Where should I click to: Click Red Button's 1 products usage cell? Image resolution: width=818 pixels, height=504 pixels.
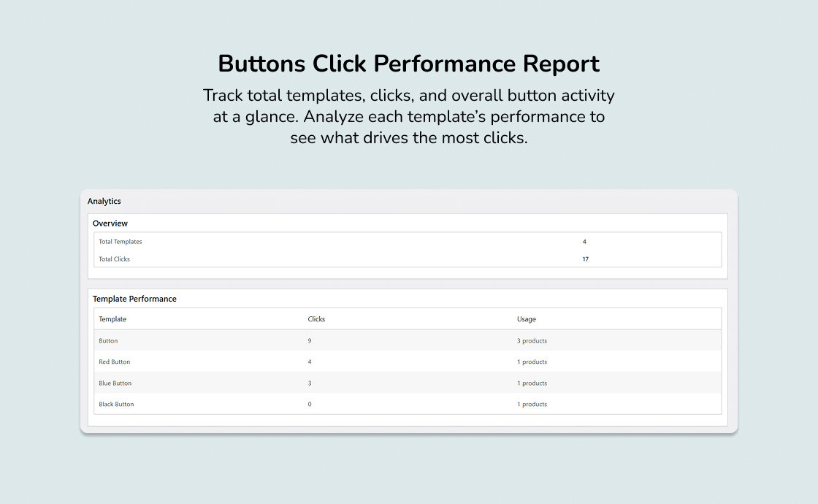532,362
